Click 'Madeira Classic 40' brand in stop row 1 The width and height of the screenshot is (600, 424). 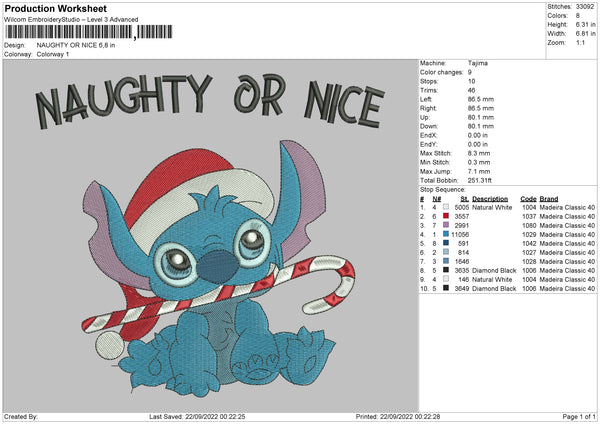coord(567,207)
